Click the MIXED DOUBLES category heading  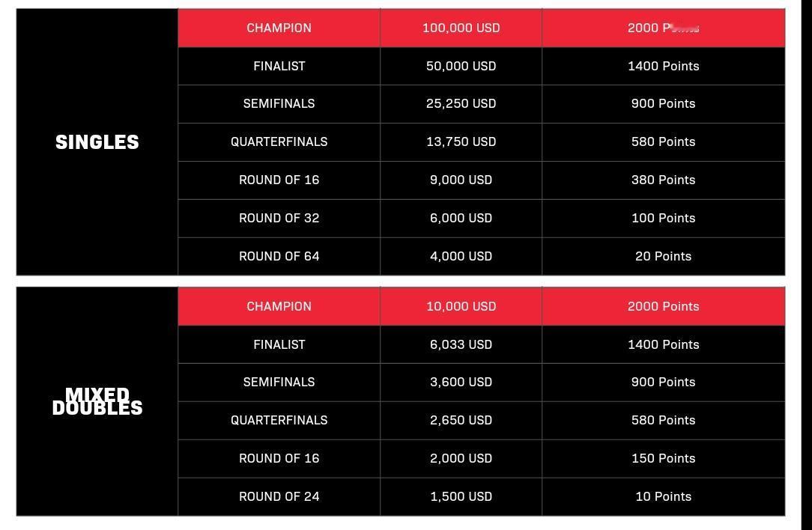coord(97,401)
